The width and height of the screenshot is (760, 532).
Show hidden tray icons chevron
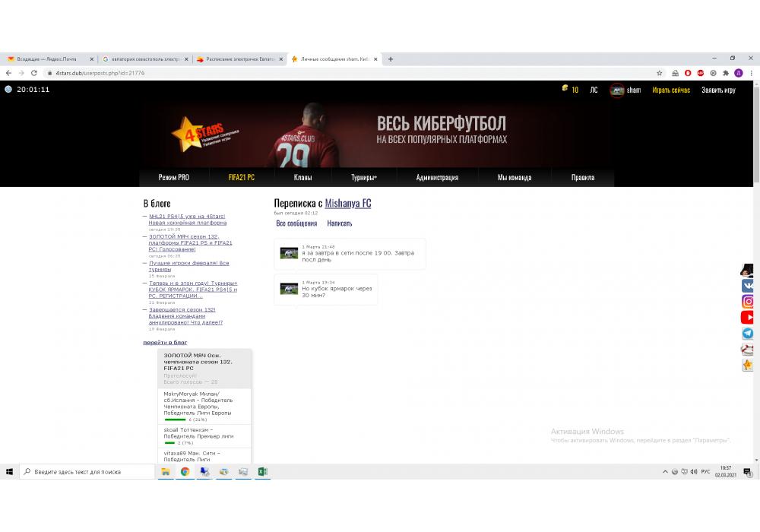pos(665,471)
